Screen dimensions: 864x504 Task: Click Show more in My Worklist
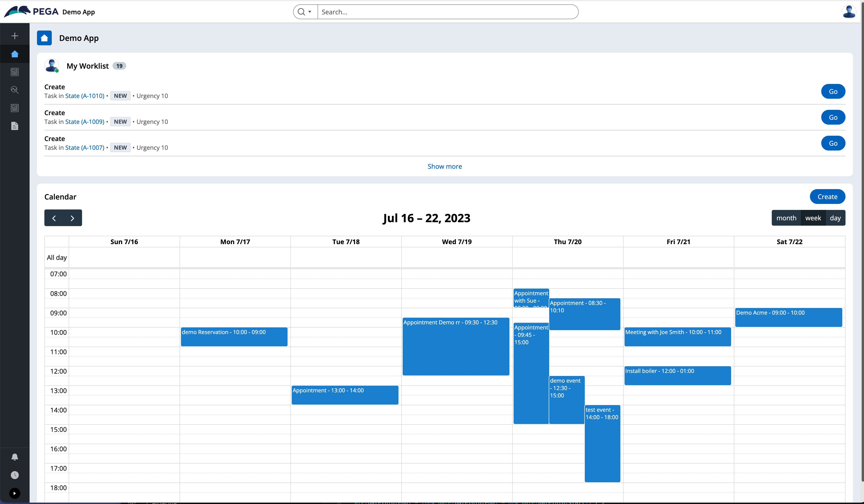point(444,166)
